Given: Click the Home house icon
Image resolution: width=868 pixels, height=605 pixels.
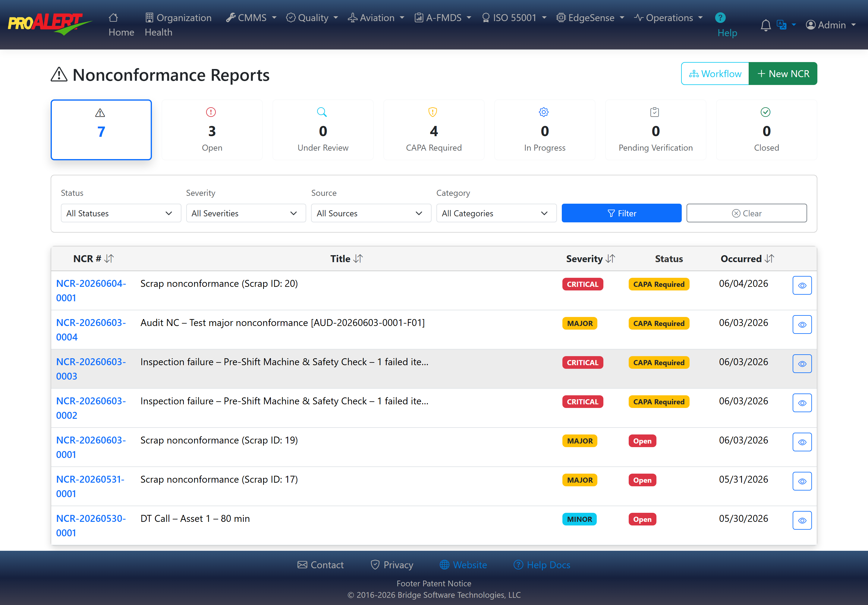Looking at the screenshot, I should pyautogui.click(x=113, y=17).
